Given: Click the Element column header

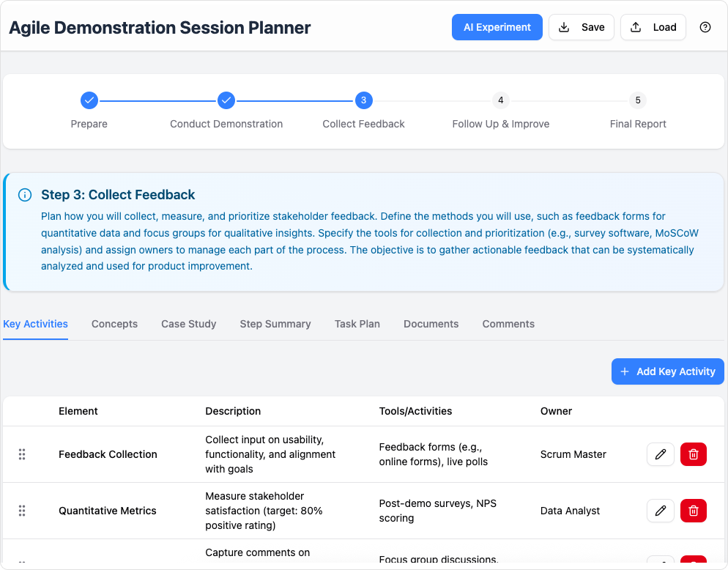Looking at the screenshot, I should (x=78, y=411).
